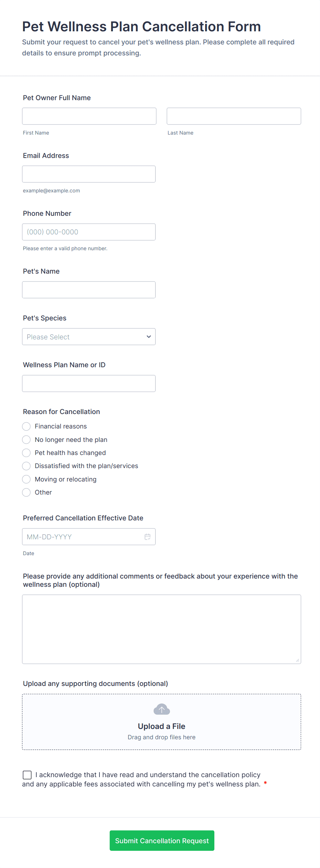Screen dimensions: 320x868
Task: Open the Pet's Species dropdown
Action: click(x=89, y=337)
